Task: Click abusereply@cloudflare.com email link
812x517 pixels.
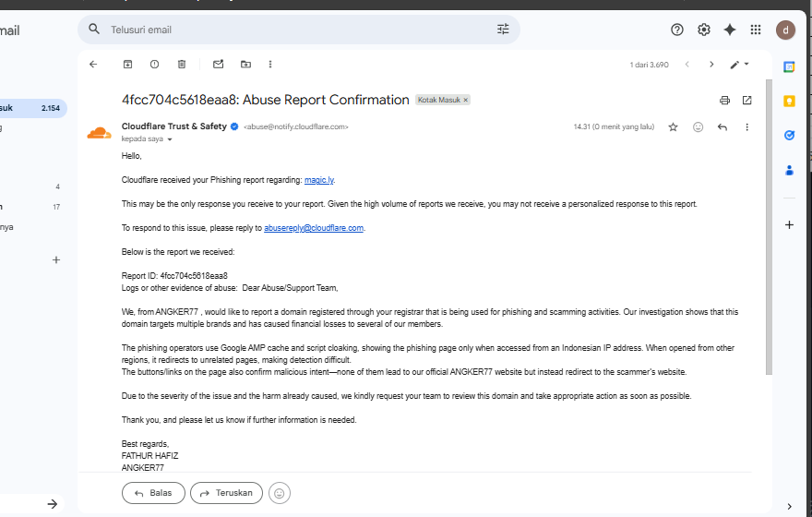Action: [314, 228]
